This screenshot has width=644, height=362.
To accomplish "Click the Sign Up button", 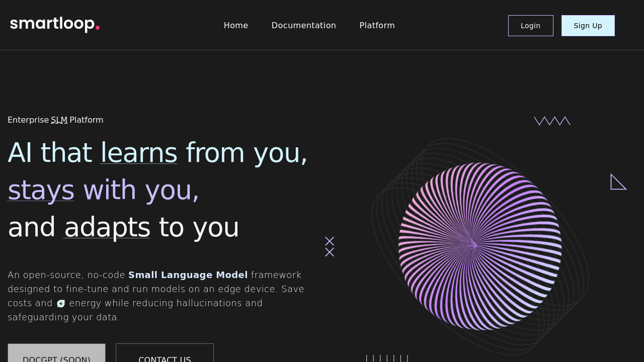I will (588, 25).
